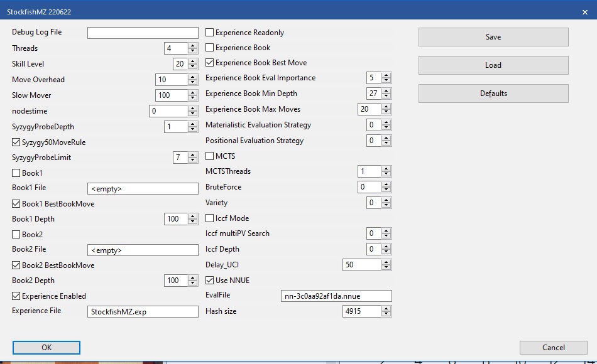The height and width of the screenshot is (364, 597).
Task: Enable the Iccf Mode checkbox
Action: click(209, 218)
